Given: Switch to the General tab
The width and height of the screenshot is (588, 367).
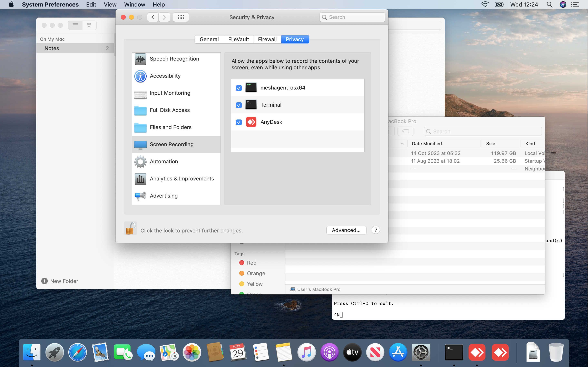Looking at the screenshot, I should click(x=209, y=39).
